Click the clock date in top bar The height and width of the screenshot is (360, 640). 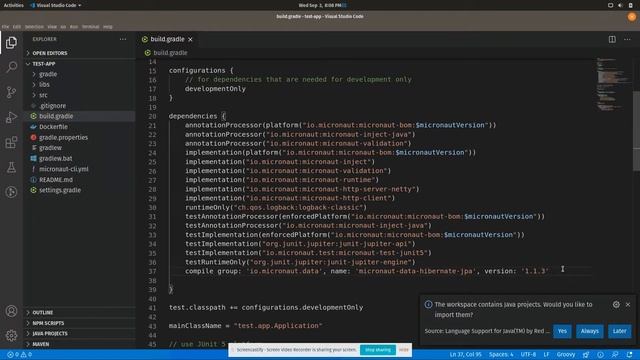click(320, 5)
